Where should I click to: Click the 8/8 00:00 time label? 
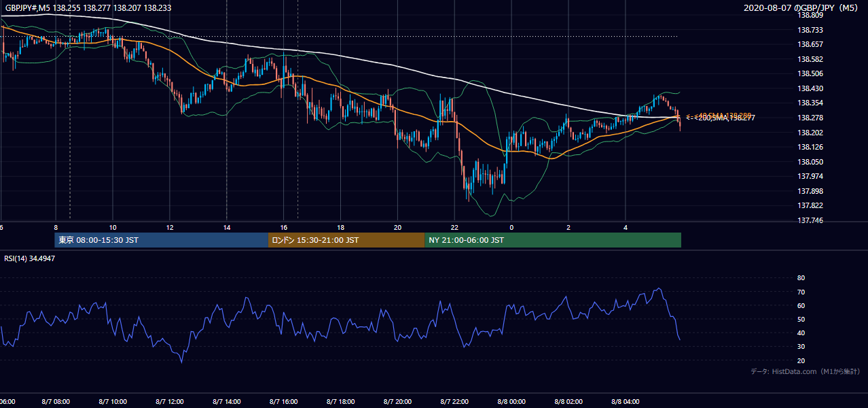tap(512, 402)
